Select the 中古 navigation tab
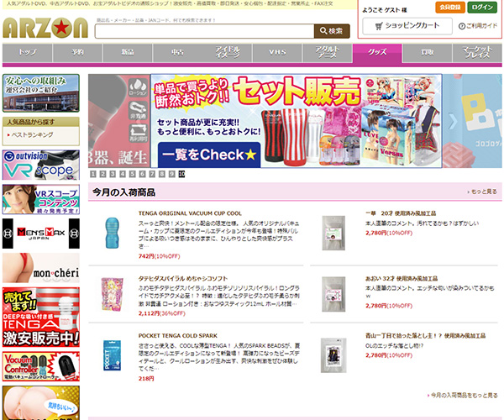 pos(177,52)
